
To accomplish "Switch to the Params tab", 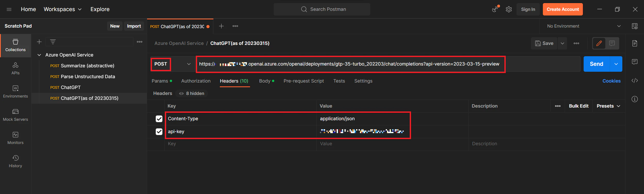I will pyautogui.click(x=162, y=81).
